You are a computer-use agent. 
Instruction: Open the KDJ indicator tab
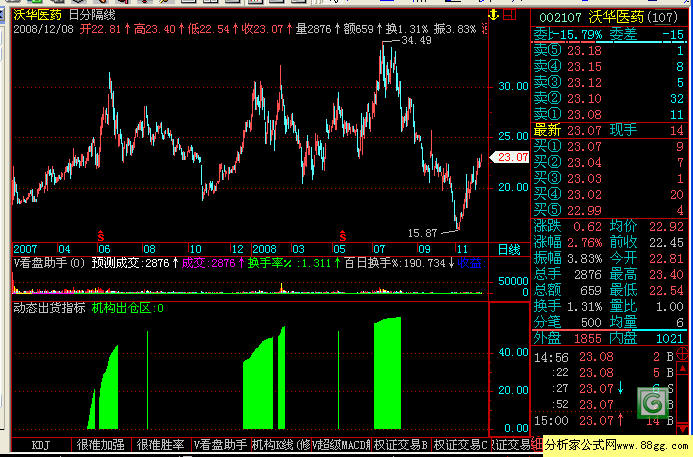[41, 445]
